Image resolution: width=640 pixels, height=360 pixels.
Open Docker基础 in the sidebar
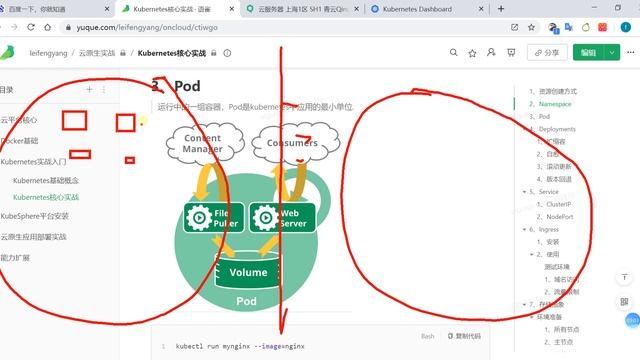click(x=19, y=141)
